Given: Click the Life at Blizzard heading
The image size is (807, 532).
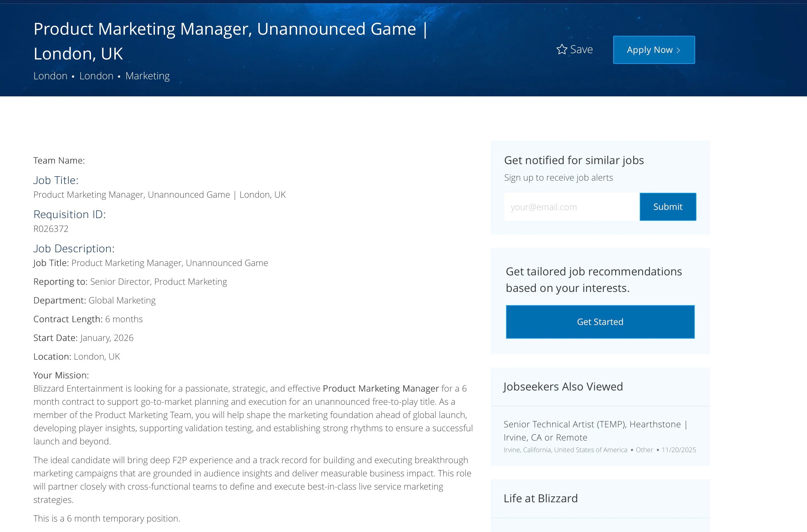Looking at the screenshot, I should pos(540,498).
